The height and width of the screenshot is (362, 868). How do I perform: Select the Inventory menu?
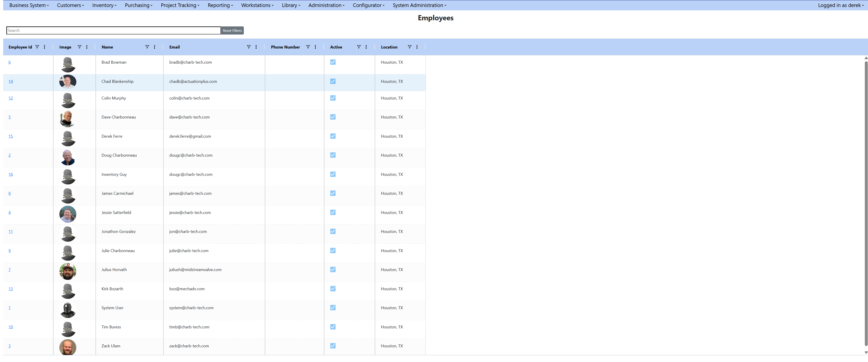(104, 5)
